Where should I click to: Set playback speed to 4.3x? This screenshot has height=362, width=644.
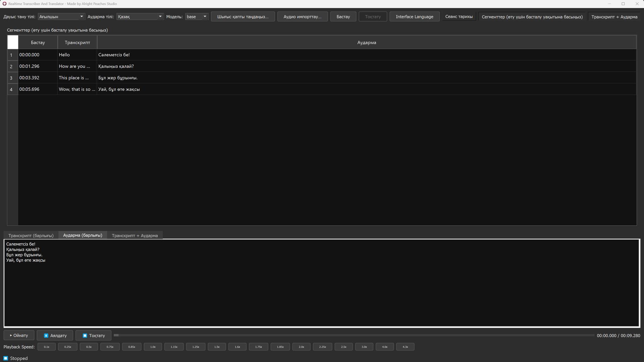click(405, 347)
